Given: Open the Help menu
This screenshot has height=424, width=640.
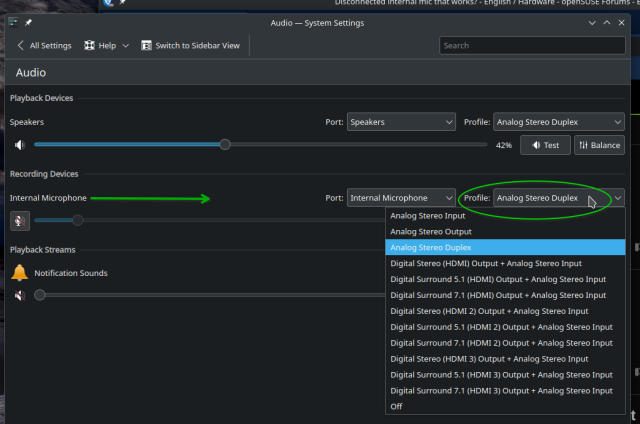Looking at the screenshot, I should click(107, 45).
